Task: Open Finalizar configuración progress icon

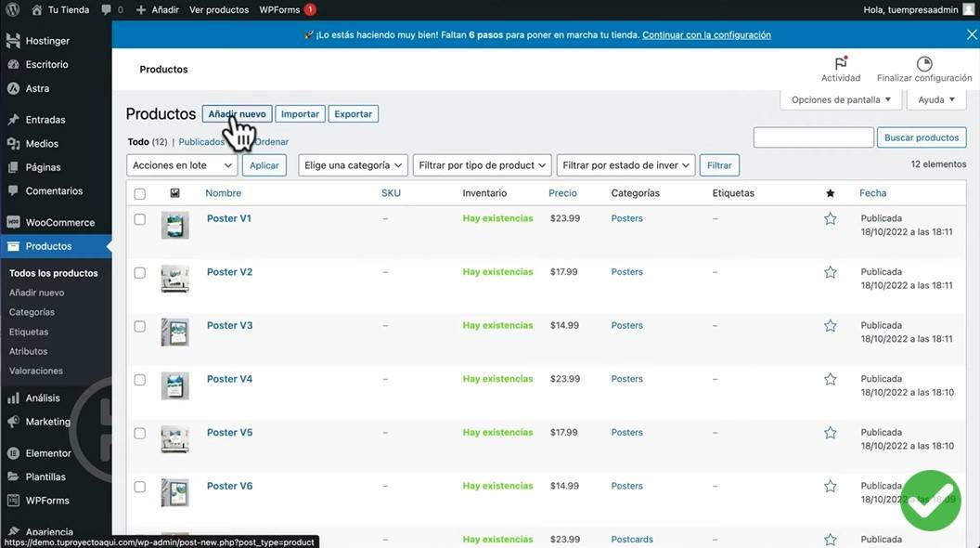Action: (x=923, y=63)
